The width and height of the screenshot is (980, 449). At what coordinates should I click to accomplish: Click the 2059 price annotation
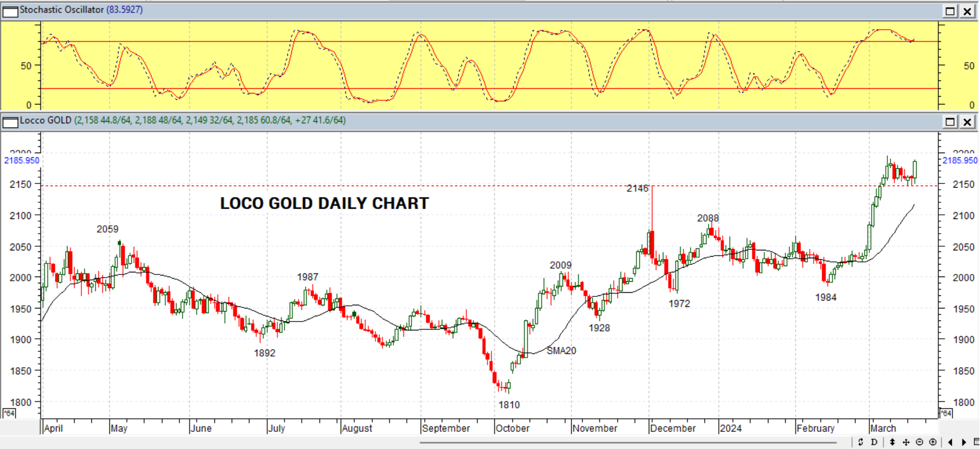(x=107, y=229)
